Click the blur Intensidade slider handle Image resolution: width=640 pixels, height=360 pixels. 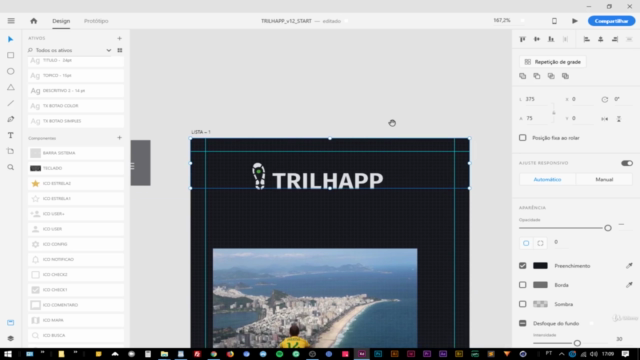pos(577,343)
